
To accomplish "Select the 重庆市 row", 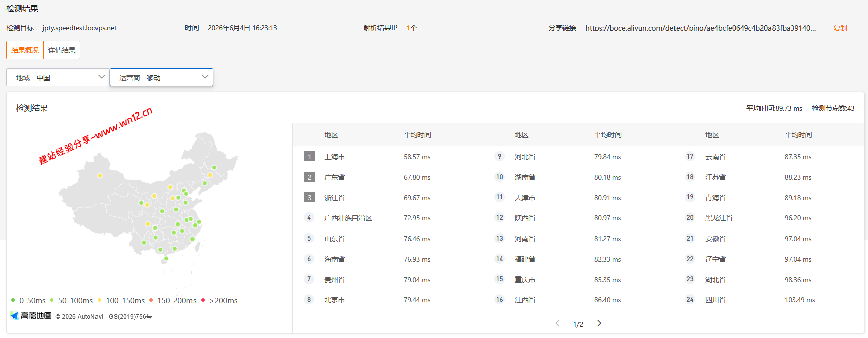I will (x=578, y=280).
